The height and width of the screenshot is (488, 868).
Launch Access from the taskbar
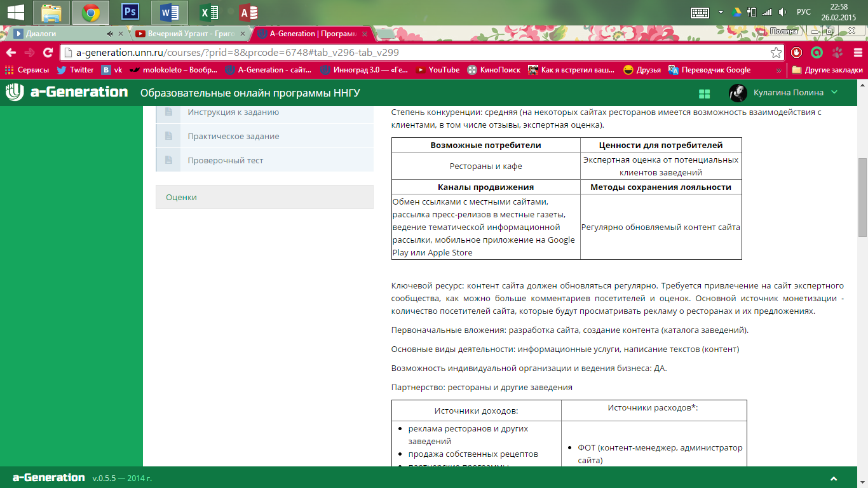tap(247, 12)
